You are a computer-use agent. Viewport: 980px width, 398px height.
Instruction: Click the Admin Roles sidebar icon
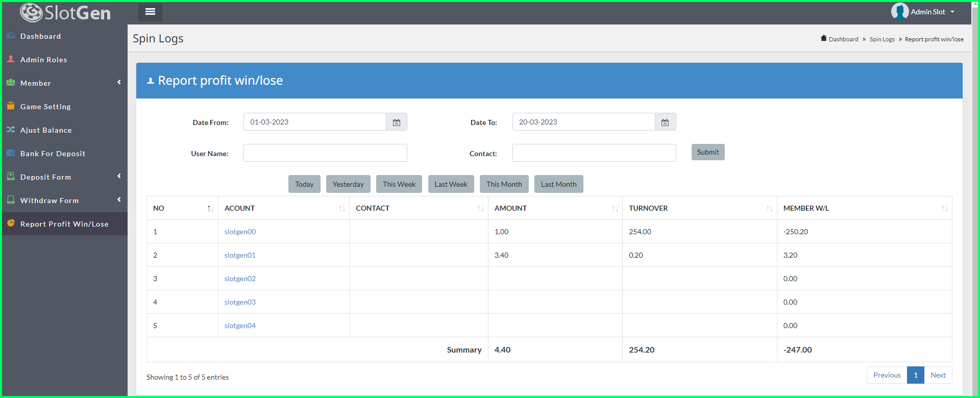pyautogui.click(x=11, y=59)
